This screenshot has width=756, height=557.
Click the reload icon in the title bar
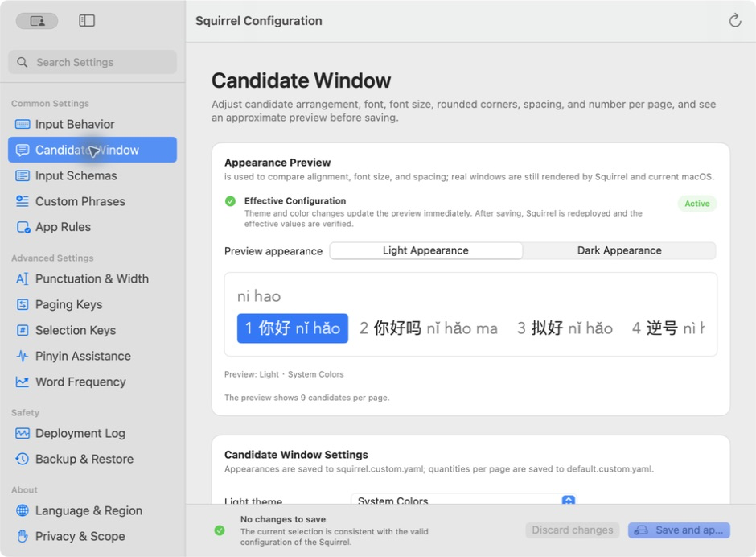click(x=734, y=20)
